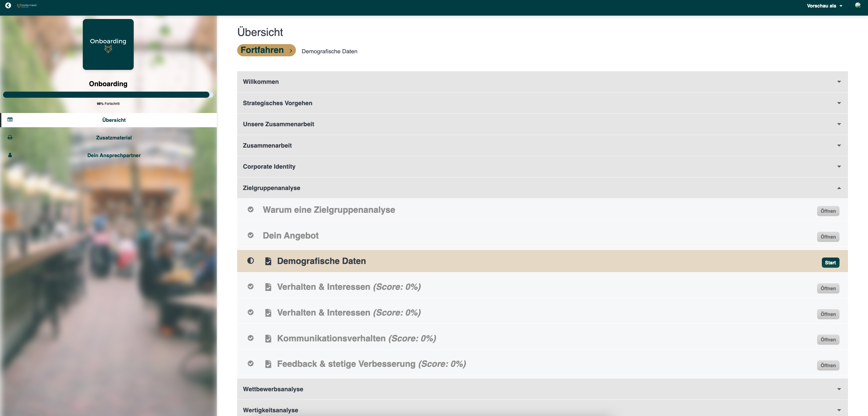This screenshot has width=868, height=416.
Task: Open the Zusatzmaterial sidebar item
Action: [114, 138]
